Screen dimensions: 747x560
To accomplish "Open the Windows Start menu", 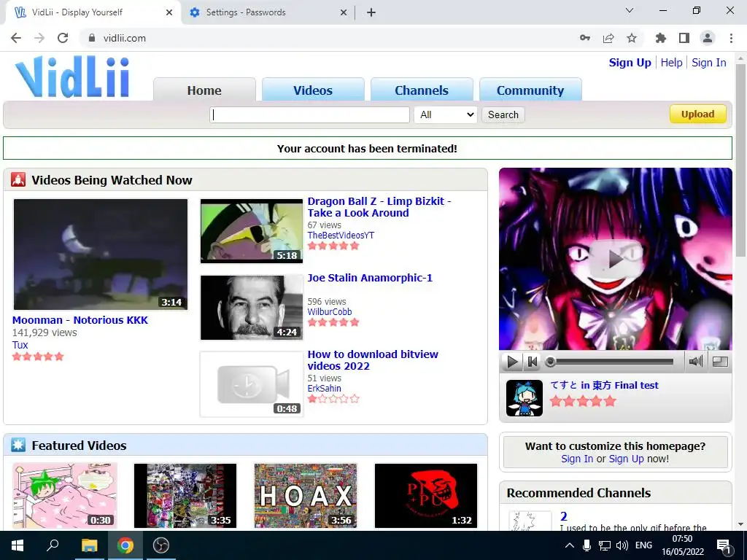I will 18,545.
